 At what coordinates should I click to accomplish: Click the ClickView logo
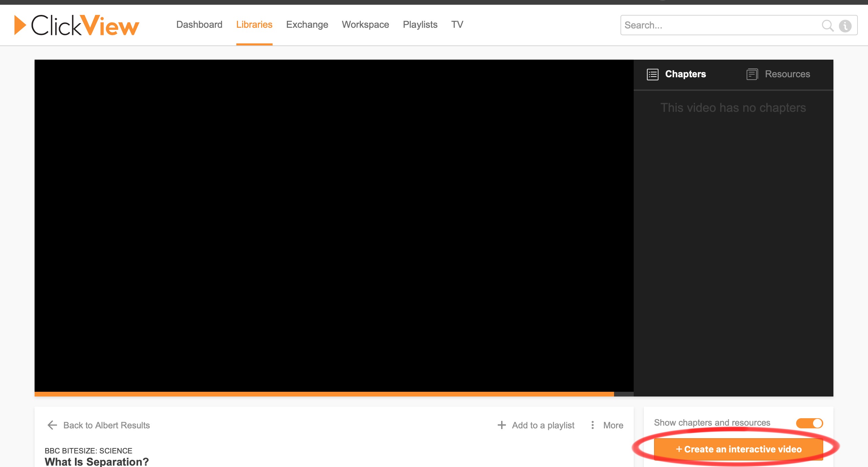pyautogui.click(x=77, y=25)
